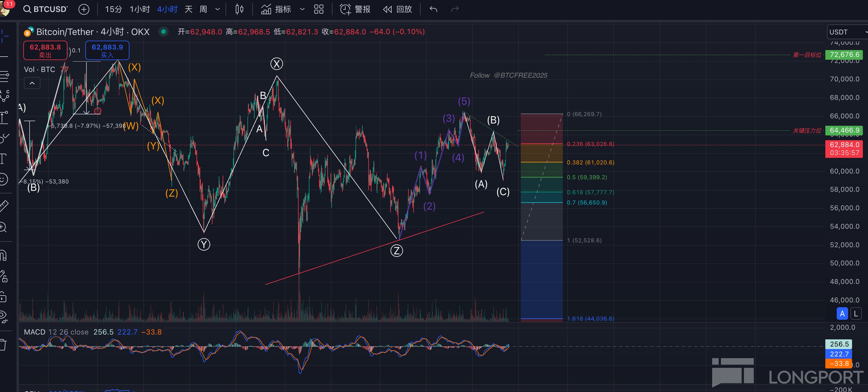Toggle the magnet snap mode
868x392 pixels.
(3, 255)
